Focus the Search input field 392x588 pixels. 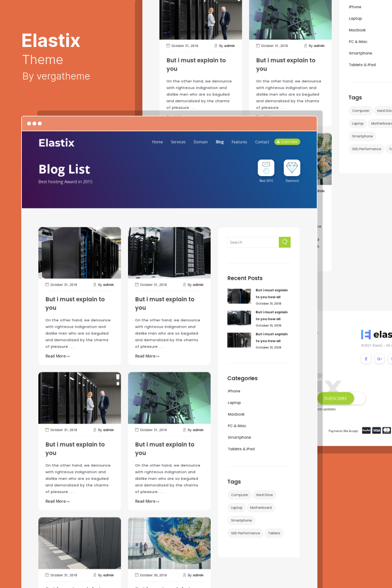point(253,242)
